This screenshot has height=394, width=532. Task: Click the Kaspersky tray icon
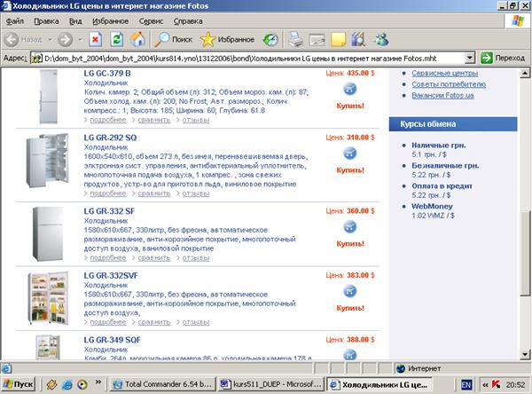pos(496,384)
